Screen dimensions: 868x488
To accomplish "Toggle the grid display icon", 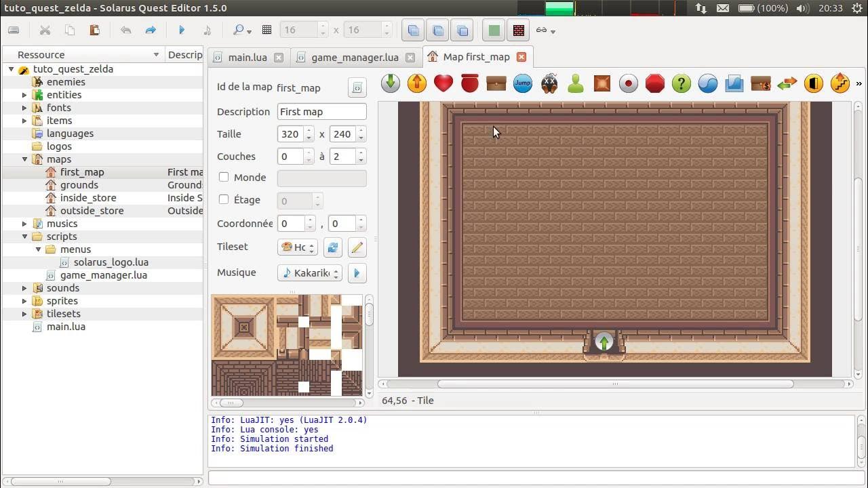I will pos(267,30).
